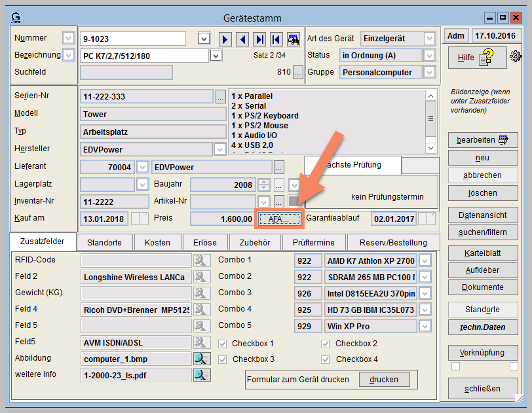This screenshot has height=413, width=532.
Task: Jump to the last record
Action: tap(260, 39)
